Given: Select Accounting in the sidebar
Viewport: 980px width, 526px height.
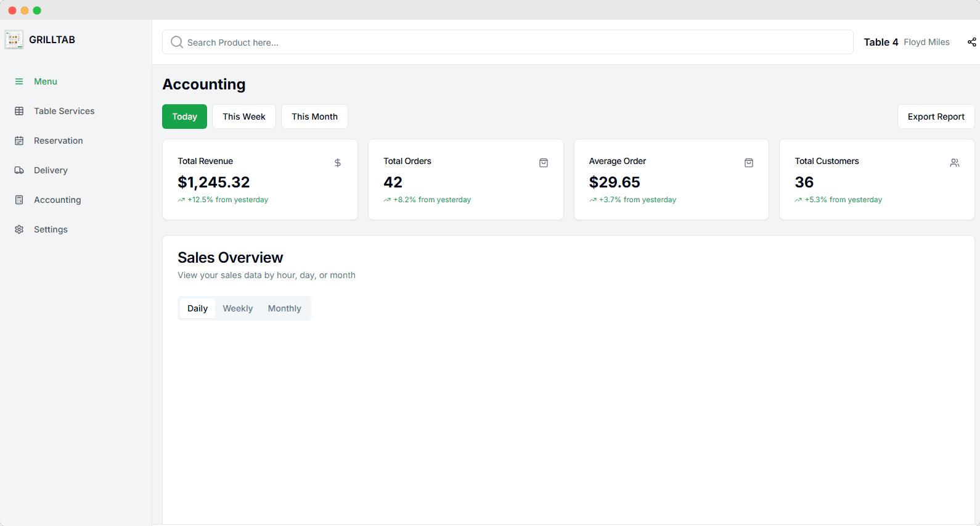Looking at the screenshot, I should pos(57,200).
